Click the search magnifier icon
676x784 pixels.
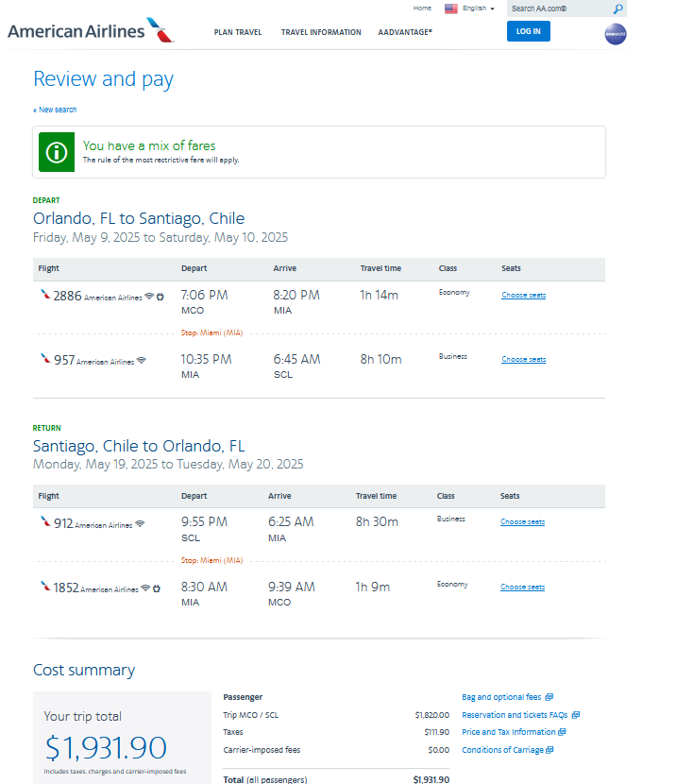coord(617,9)
